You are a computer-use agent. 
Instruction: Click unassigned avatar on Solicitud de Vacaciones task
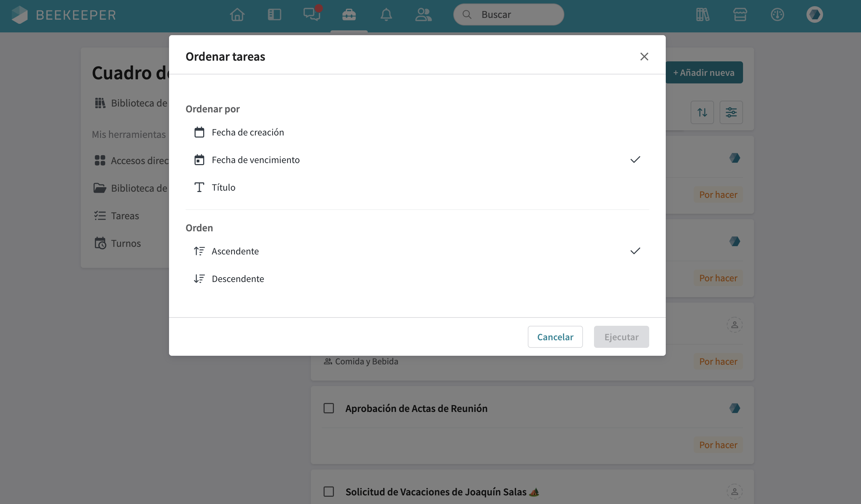pyautogui.click(x=735, y=492)
